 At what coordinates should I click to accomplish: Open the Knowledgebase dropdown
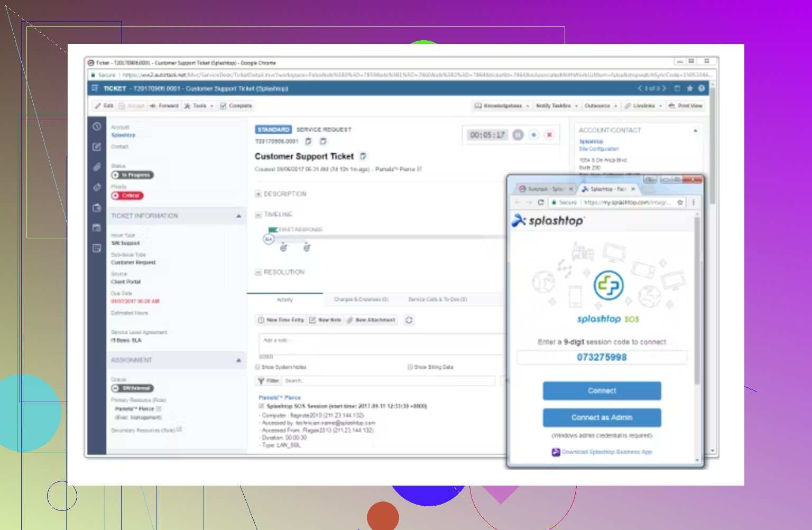(x=502, y=106)
